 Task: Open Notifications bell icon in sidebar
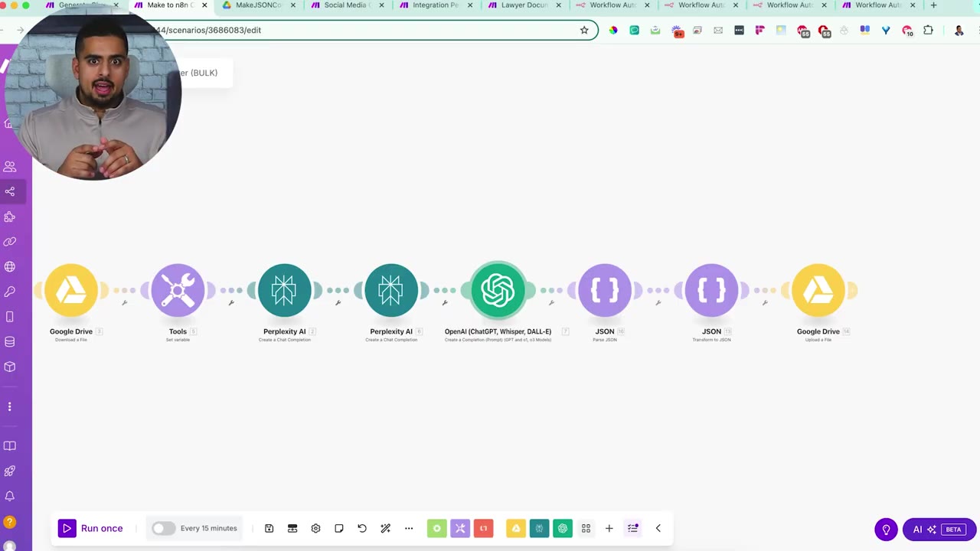click(10, 496)
